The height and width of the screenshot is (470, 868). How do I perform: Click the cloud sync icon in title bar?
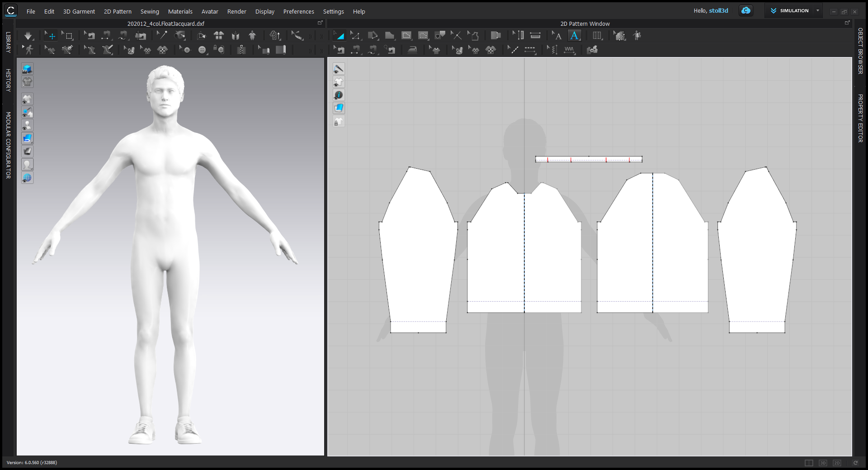(745, 10)
